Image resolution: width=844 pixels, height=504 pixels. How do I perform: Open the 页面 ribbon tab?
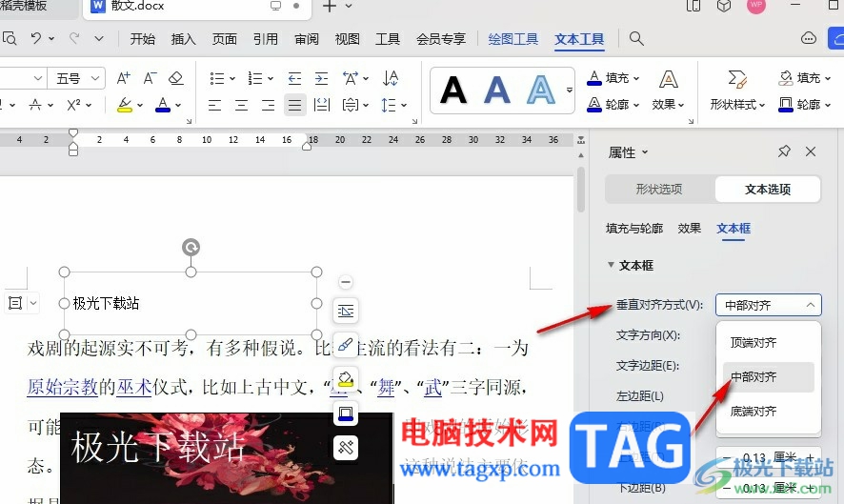pyautogui.click(x=225, y=39)
